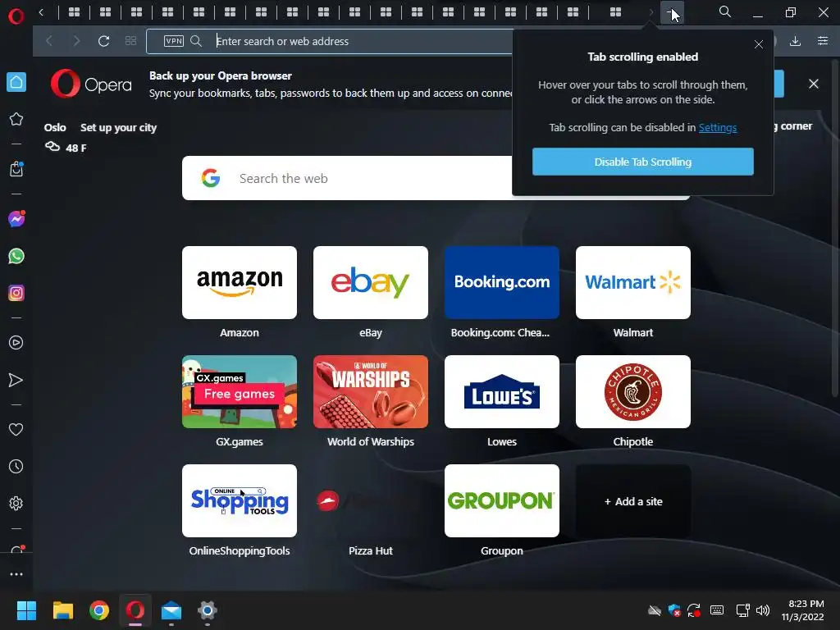Open the Pizza Hut speed dial tile

point(371,501)
